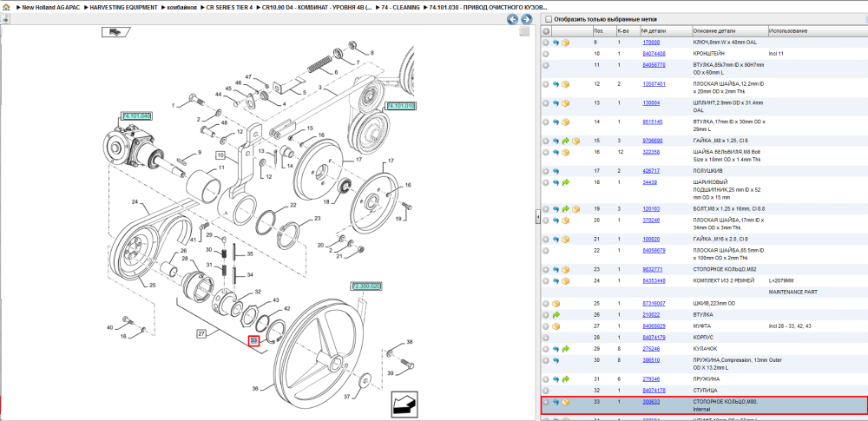Open 74.101.010 reference label in diagram
The width and height of the screenshot is (868, 421).
[400, 105]
